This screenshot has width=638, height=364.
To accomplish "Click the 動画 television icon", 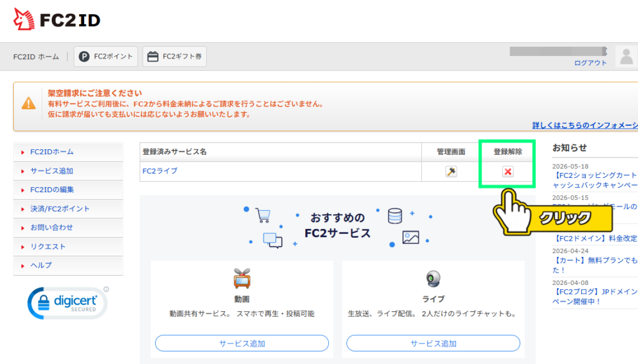I will tap(242, 279).
